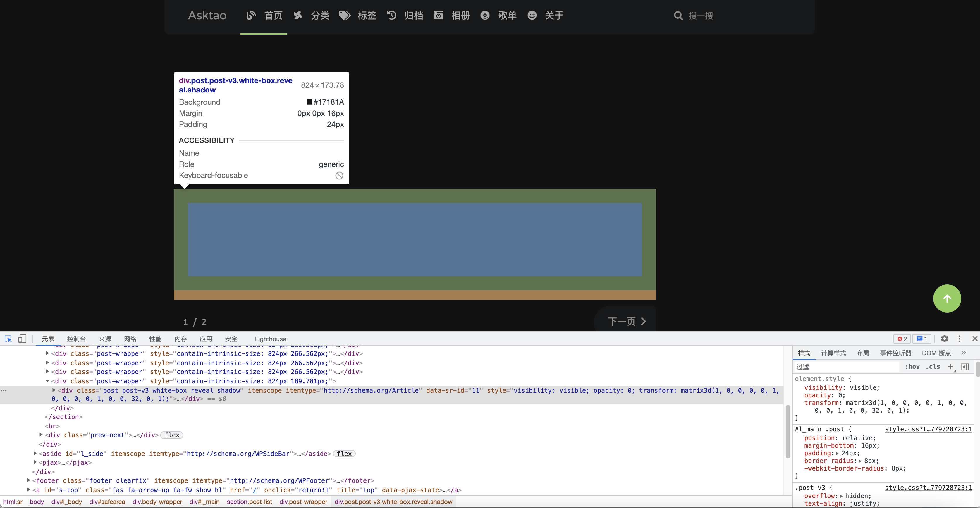Switch to the 控制台 console tab
Image resolution: width=980 pixels, height=508 pixels.
click(76, 338)
